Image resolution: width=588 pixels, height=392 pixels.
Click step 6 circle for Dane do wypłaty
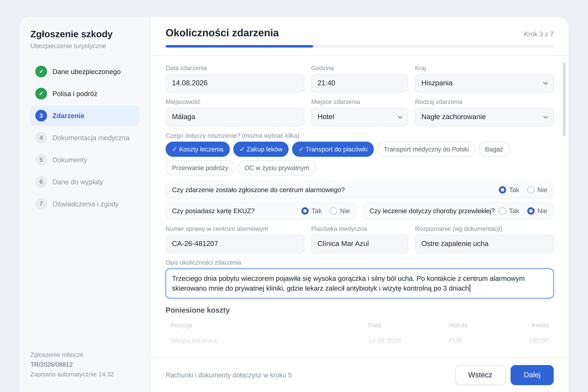click(x=41, y=182)
